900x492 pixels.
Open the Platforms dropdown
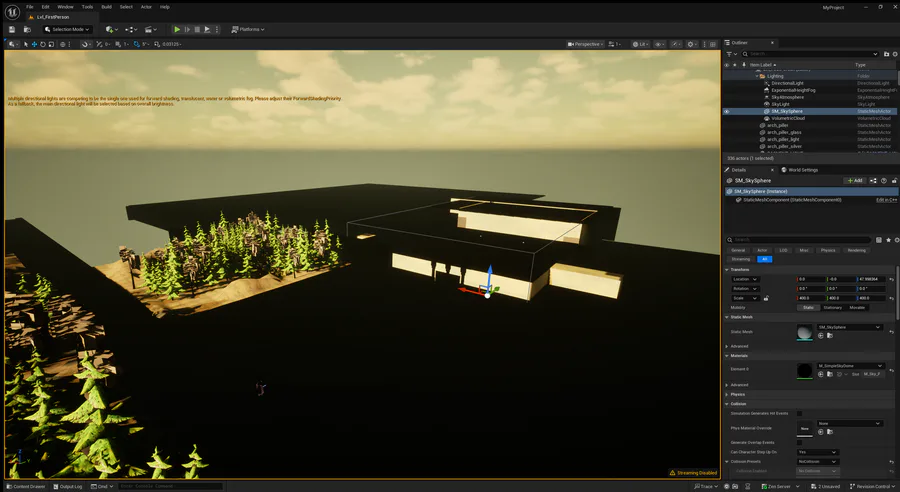(x=248, y=29)
